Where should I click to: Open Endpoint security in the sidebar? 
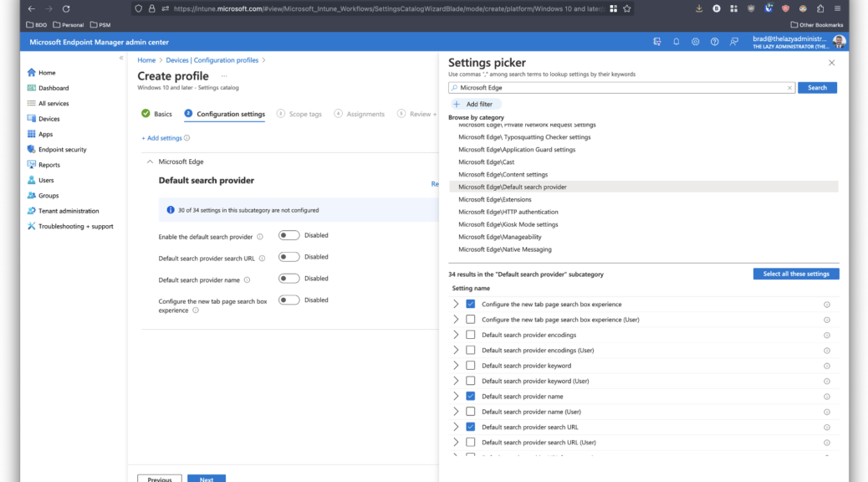[62, 150]
